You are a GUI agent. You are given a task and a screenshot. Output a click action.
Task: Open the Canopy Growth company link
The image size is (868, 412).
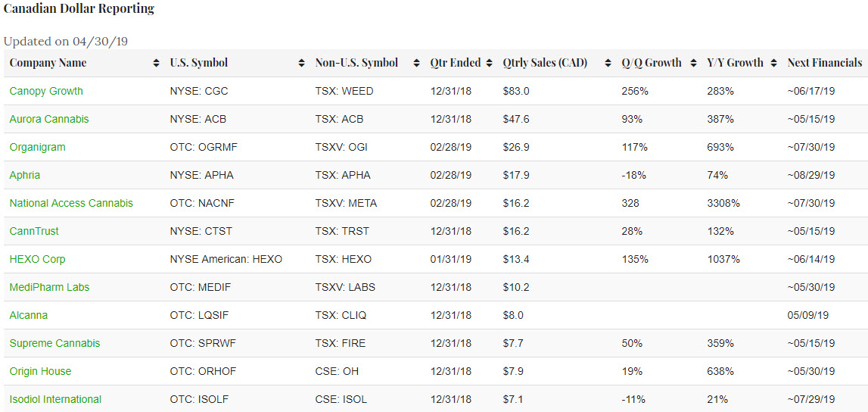click(x=46, y=91)
